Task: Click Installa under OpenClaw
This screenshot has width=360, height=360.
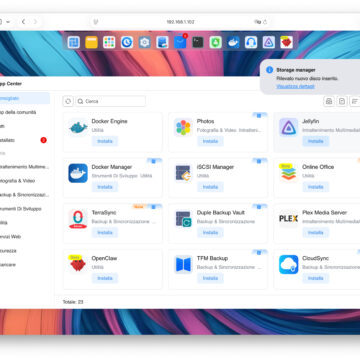Action: coord(105,278)
